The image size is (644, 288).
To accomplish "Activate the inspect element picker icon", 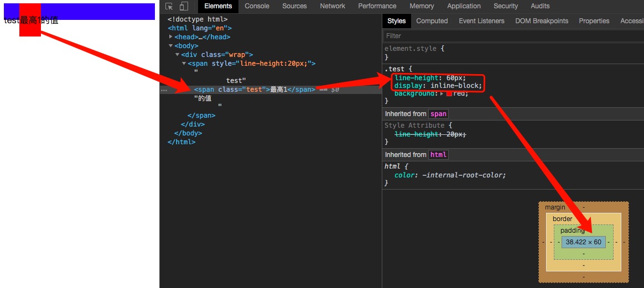I will click(x=169, y=6).
